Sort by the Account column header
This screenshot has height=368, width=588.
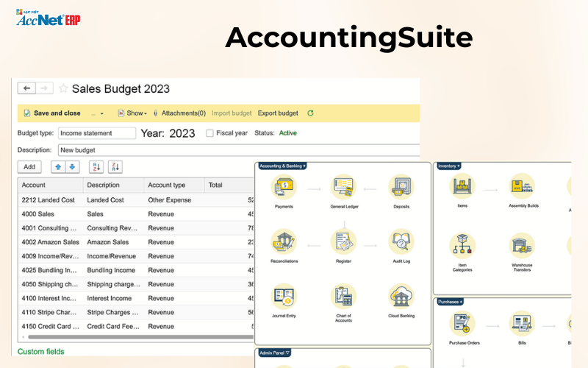pos(50,185)
